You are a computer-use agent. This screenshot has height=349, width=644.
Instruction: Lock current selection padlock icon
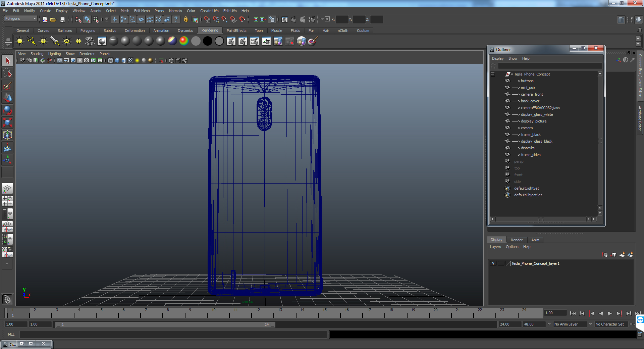pyautogui.click(x=185, y=19)
